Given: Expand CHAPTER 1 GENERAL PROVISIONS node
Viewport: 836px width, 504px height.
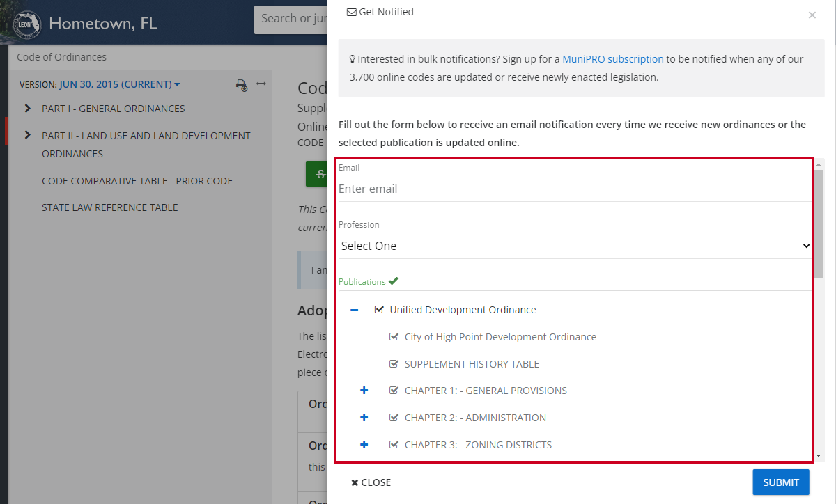Looking at the screenshot, I should 364,391.
